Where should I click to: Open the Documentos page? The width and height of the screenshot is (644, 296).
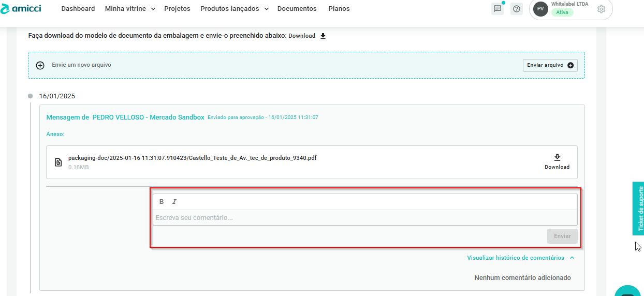[x=297, y=9]
